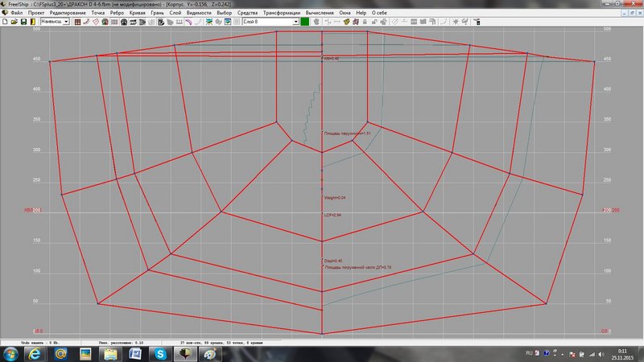Click the Windows Start button

click(11, 353)
